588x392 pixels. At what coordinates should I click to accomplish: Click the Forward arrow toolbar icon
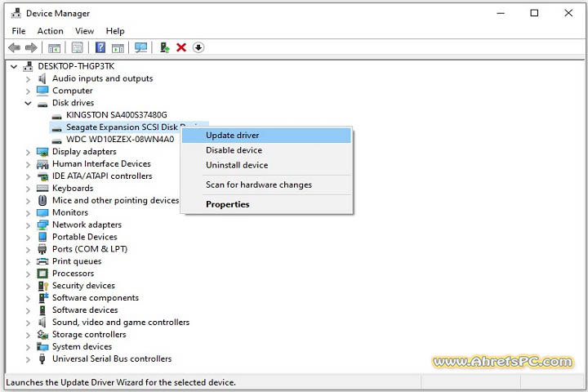tap(31, 47)
